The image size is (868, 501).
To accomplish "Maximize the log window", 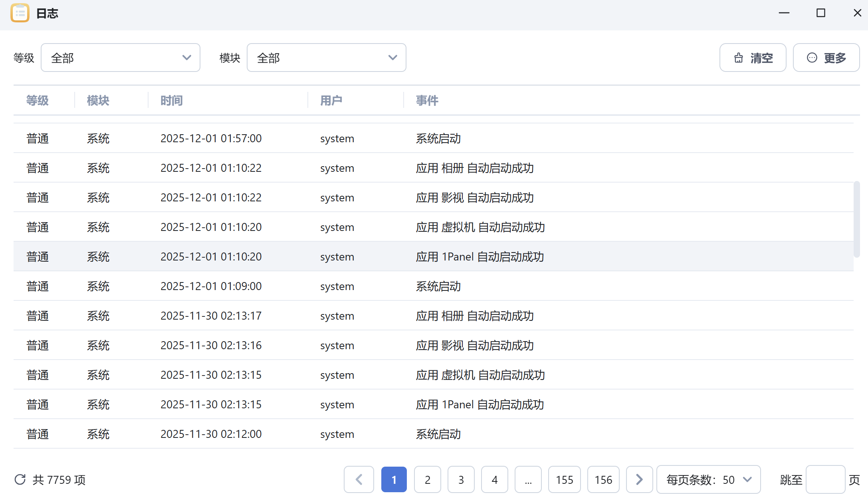I will point(820,13).
